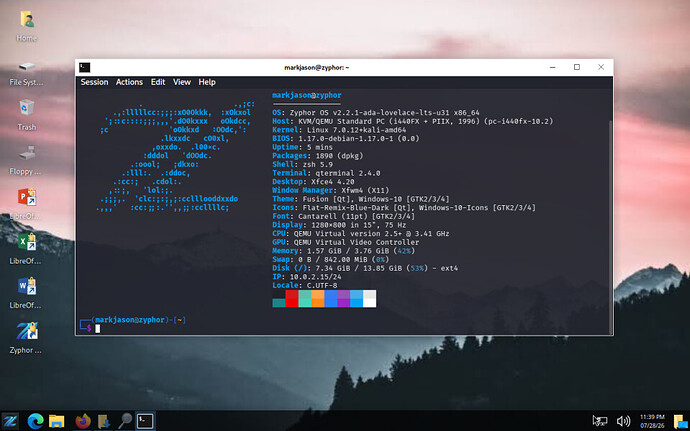Open the View menu in qterminal
This screenshot has height=431, width=690.
point(182,82)
